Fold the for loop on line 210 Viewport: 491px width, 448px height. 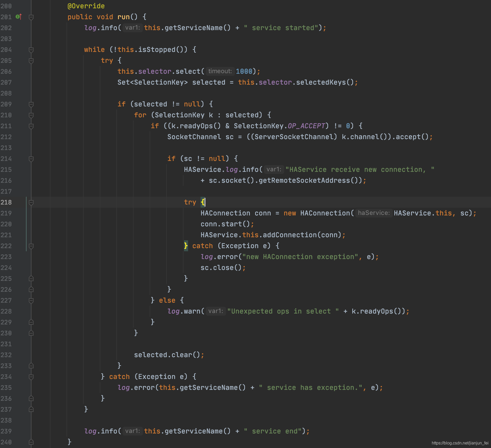31,115
